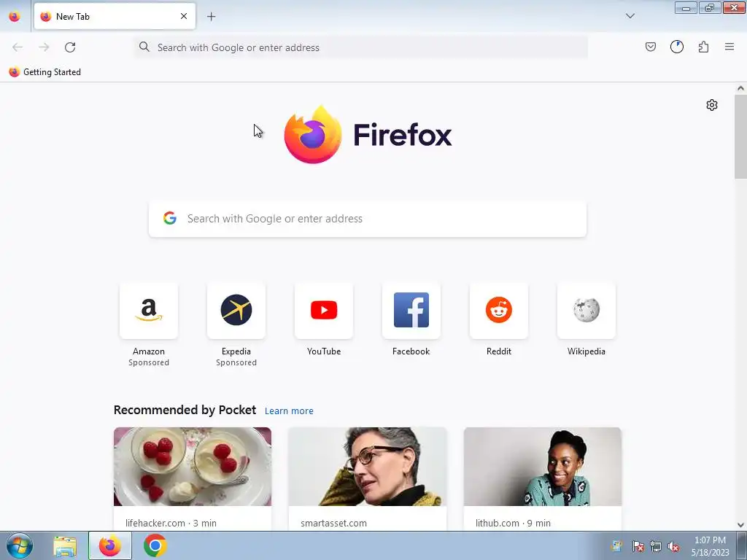Click the Firefox logo on the page
Viewport: 747px width, 560px height.
(x=368, y=135)
